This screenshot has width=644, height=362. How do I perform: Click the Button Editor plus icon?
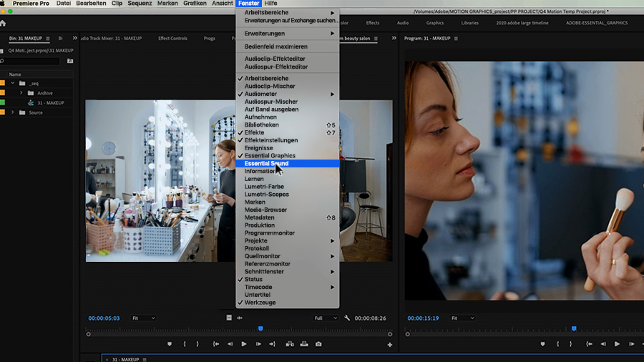pyautogui.click(x=390, y=345)
